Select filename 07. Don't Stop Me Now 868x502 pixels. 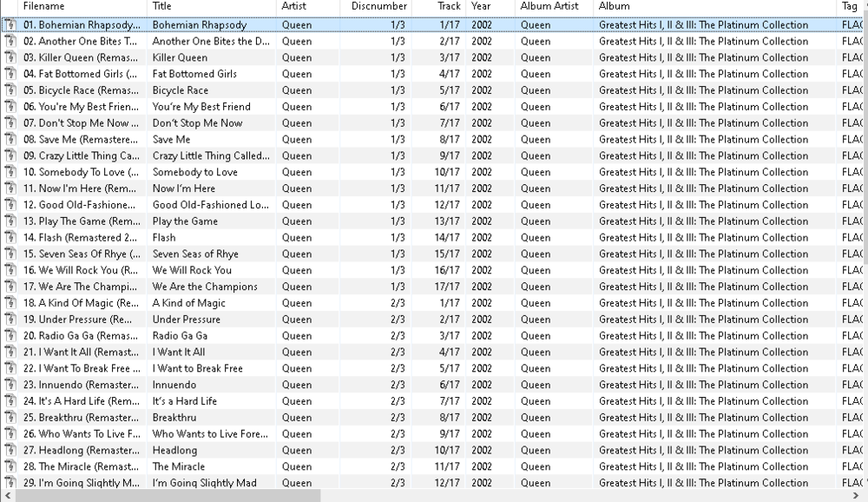[x=81, y=123]
